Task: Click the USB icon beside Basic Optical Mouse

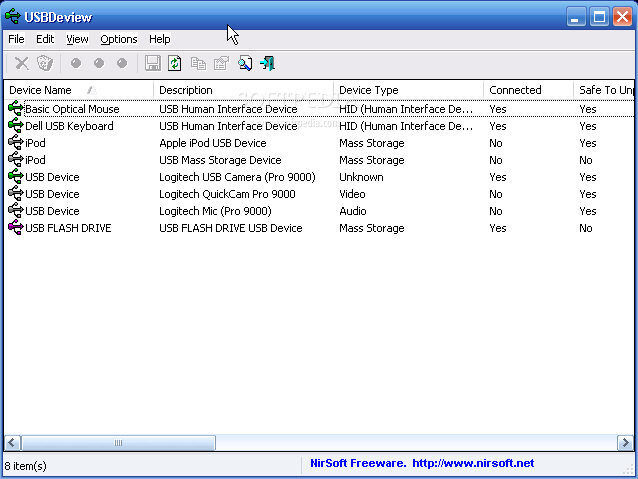Action: 15,109
